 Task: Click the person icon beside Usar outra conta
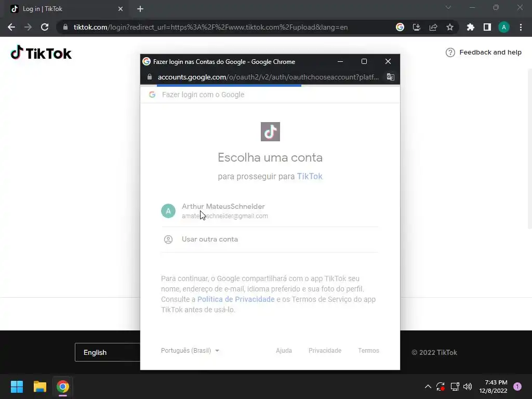pos(168,239)
